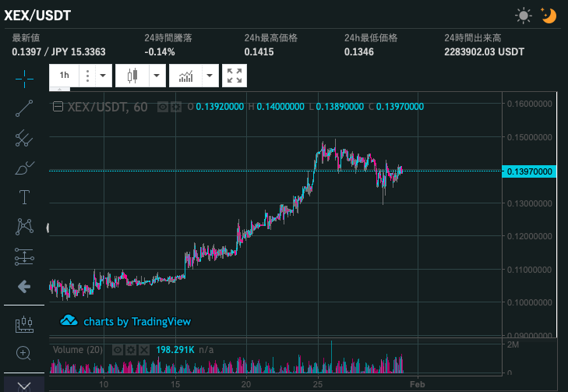Select the brush drawing tool

(24, 168)
